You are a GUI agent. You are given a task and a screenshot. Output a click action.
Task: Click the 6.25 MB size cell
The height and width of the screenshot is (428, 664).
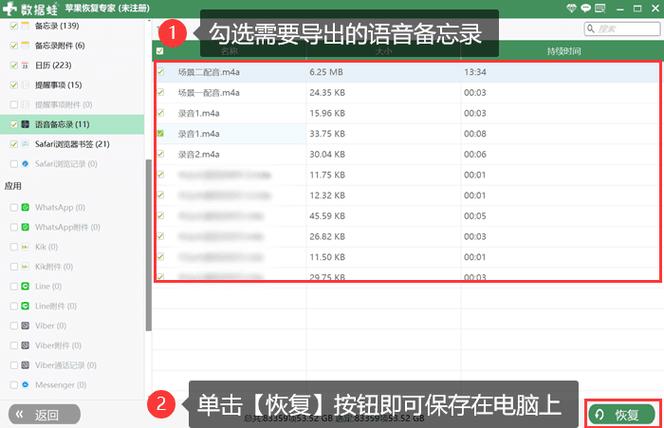click(x=326, y=72)
